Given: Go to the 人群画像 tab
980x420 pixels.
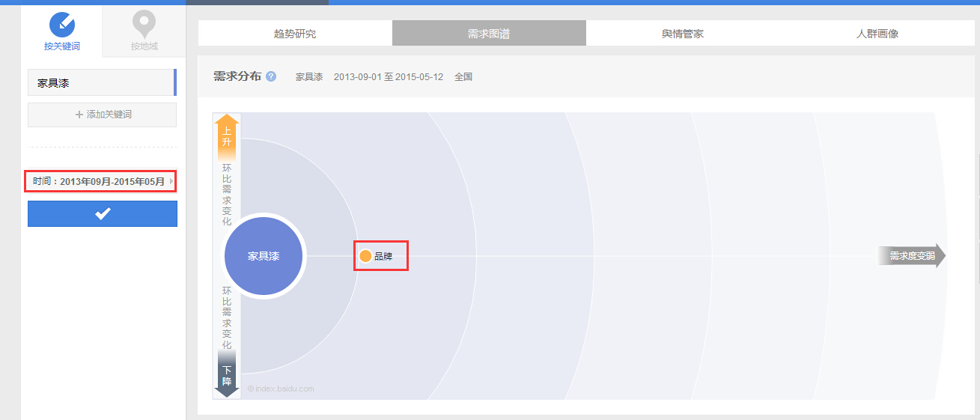Looking at the screenshot, I should pyautogui.click(x=877, y=34).
